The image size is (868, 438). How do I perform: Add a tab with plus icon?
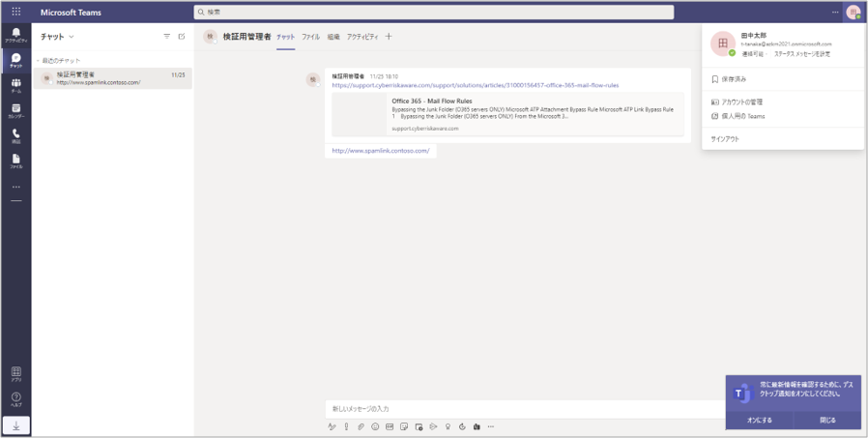pos(389,37)
